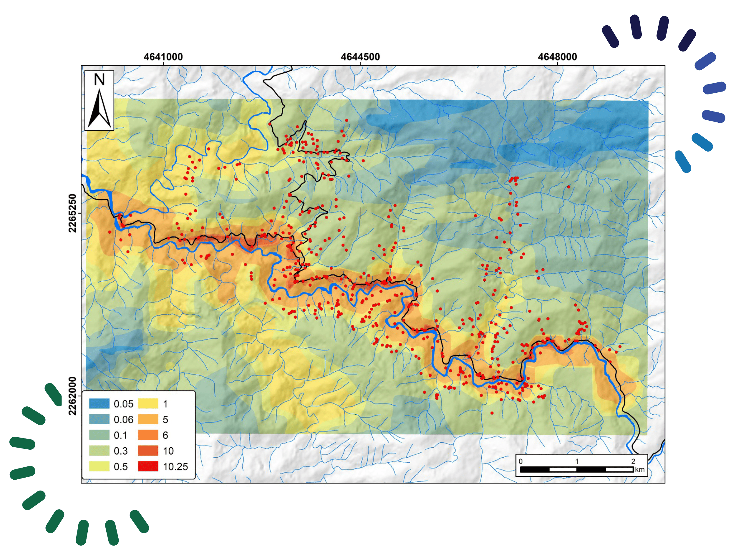Click the 0.06 legend color swatch

[99, 419]
